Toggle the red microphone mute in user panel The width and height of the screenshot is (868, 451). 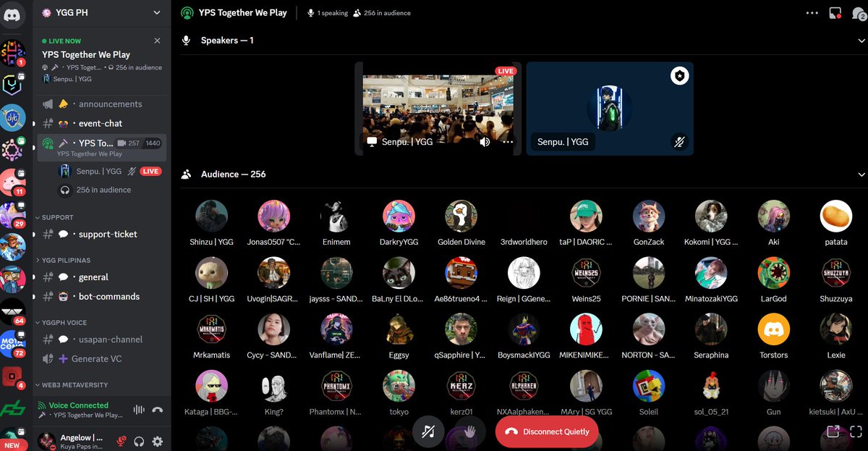[122, 441]
